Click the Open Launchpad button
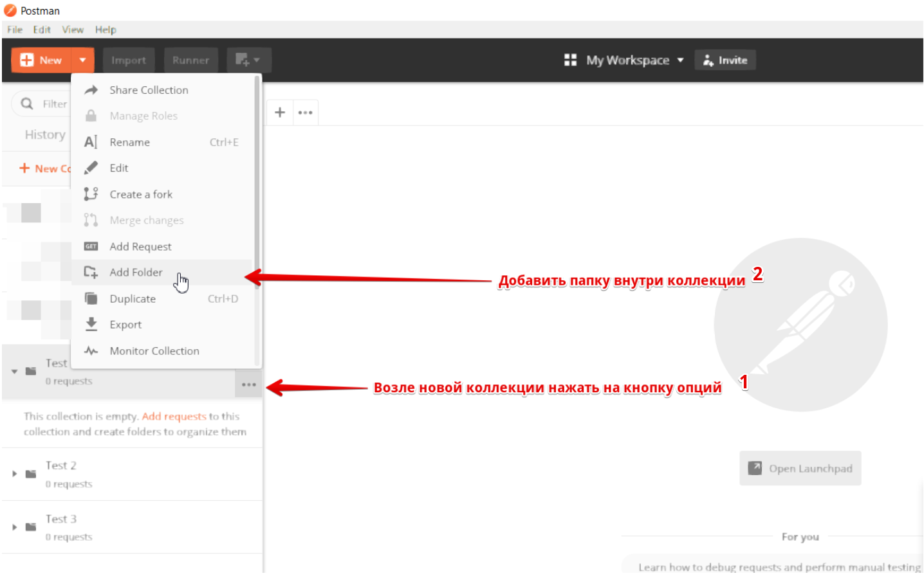924x578 pixels. pyautogui.click(x=800, y=468)
